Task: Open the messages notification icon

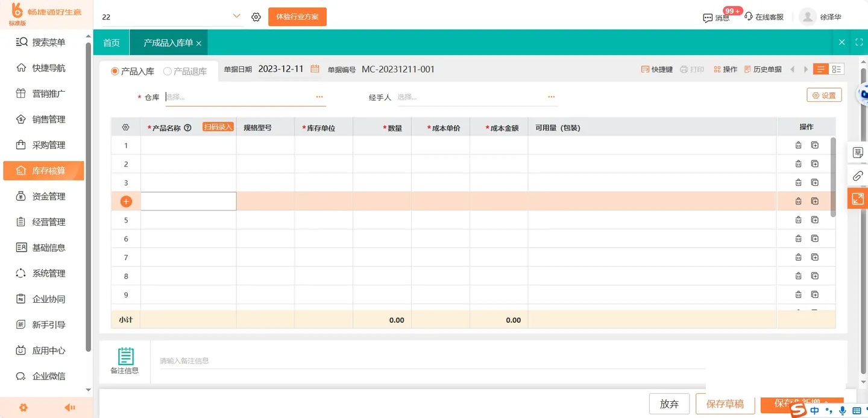Action: tap(708, 17)
